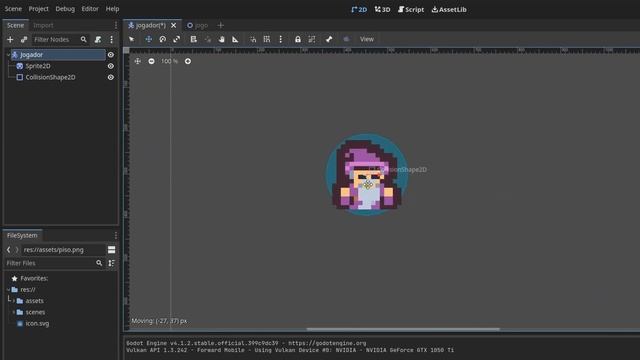Viewport: 640px width, 360px height.
Task: Reset zoom by clicking 100 %
Action: (169, 61)
